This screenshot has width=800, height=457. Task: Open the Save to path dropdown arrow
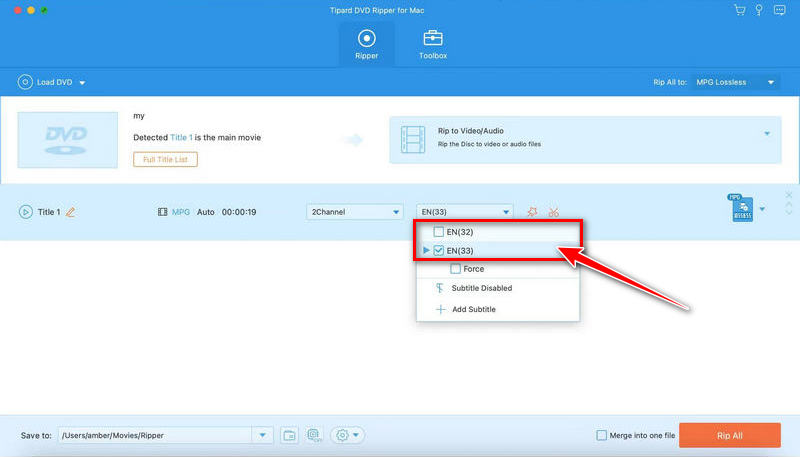point(262,435)
